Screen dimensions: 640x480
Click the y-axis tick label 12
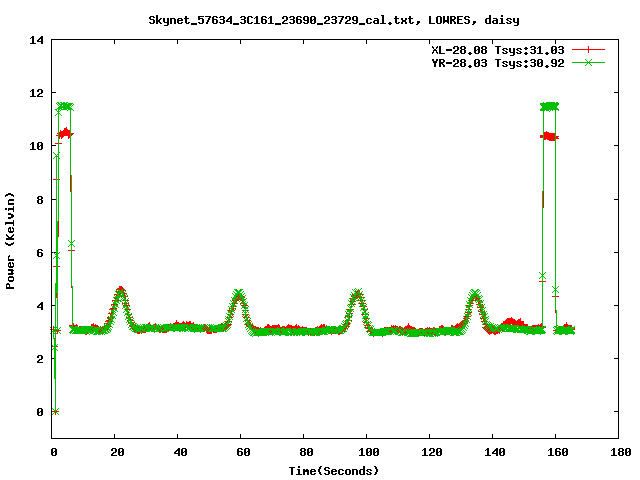(x=36, y=93)
